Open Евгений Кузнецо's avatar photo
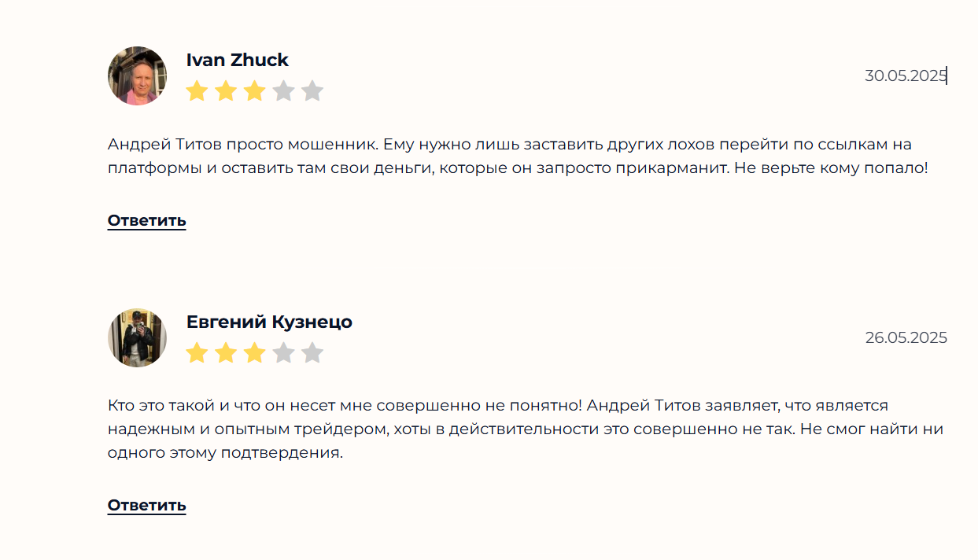This screenshot has width=978, height=560. click(137, 337)
